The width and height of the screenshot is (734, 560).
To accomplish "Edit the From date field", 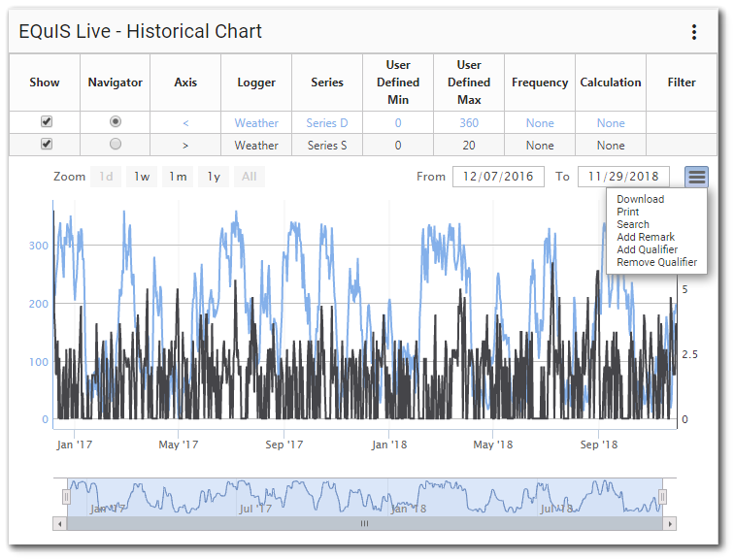I will click(x=498, y=177).
